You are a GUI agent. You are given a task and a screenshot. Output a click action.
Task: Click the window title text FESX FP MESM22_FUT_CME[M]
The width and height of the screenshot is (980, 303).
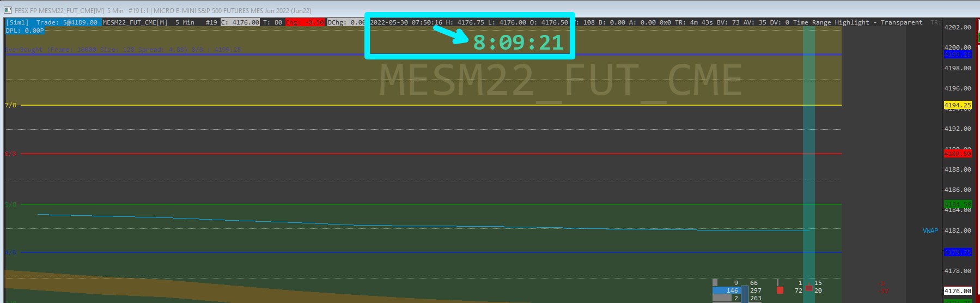click(x=59, y=10)
